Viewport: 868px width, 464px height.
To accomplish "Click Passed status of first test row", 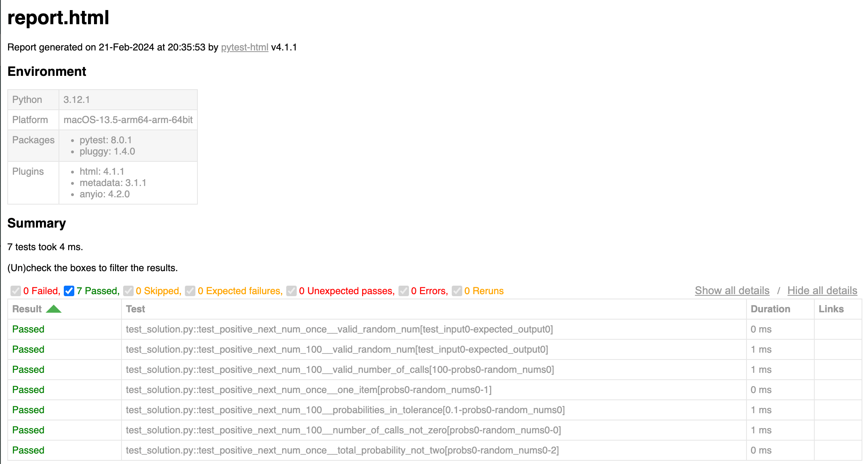I will coord(28,329).
